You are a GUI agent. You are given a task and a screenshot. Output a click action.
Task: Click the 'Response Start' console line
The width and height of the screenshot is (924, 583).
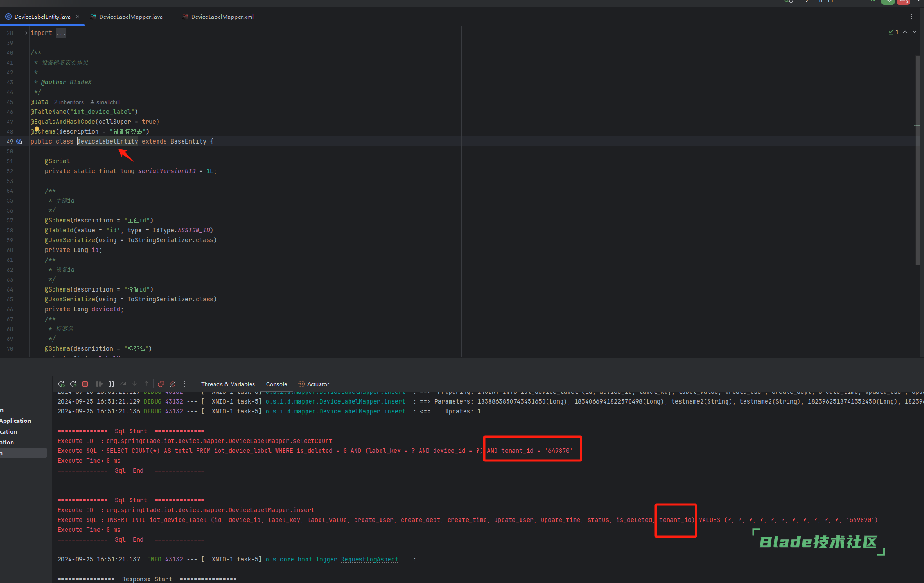[147, 579]
